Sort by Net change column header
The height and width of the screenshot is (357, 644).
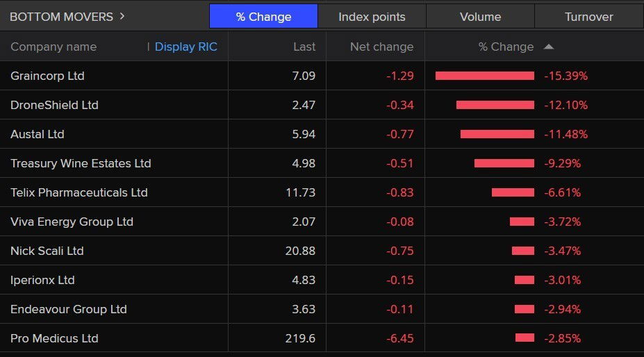pos(381,47)
